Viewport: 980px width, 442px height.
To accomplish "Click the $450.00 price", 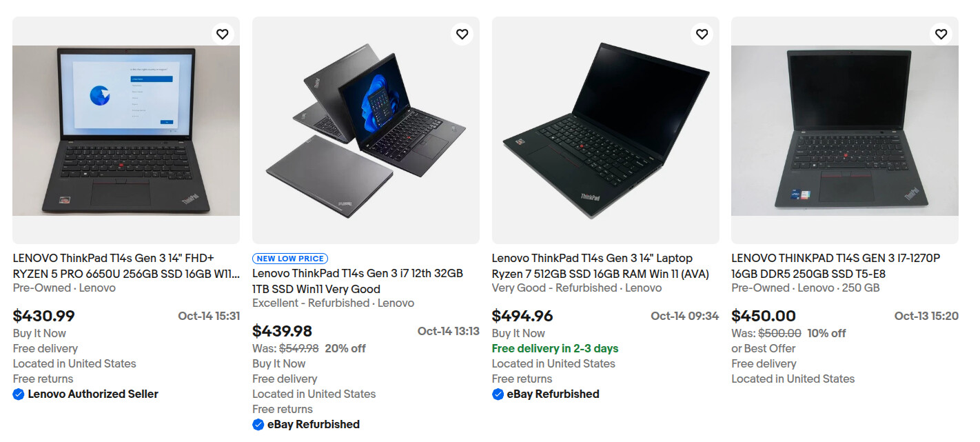I will (764, 317).
